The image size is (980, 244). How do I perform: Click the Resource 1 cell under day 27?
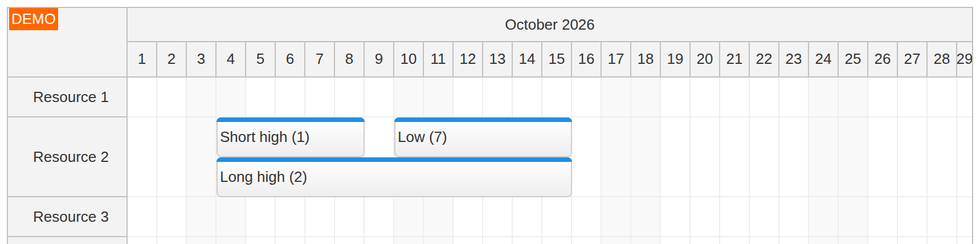pyautogui.click(x=912, y=97)
